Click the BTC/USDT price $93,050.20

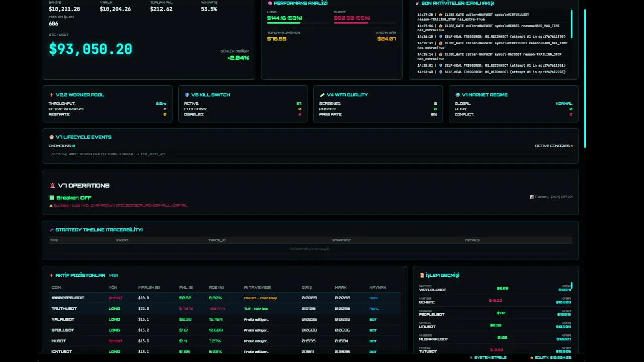pyautogui.click(x=91, y=49)
